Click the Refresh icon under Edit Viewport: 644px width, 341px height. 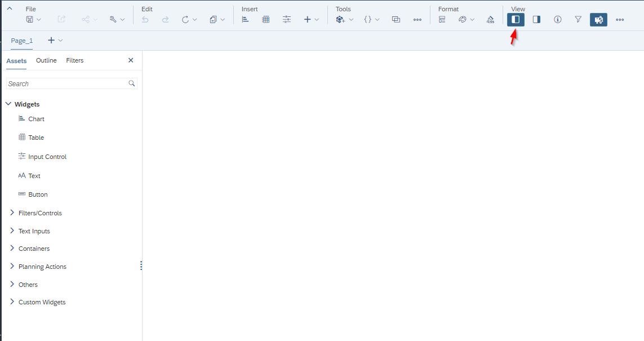pyautogui.click(x=185, y=19)
